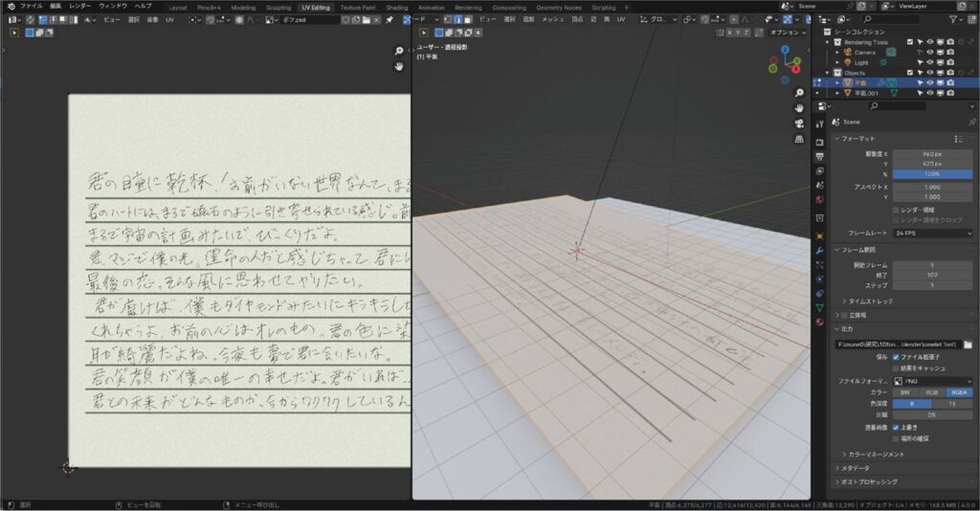Toggle 平面.001 visibility eye in outliner
The image size is (980, 511).
[929, 93]
